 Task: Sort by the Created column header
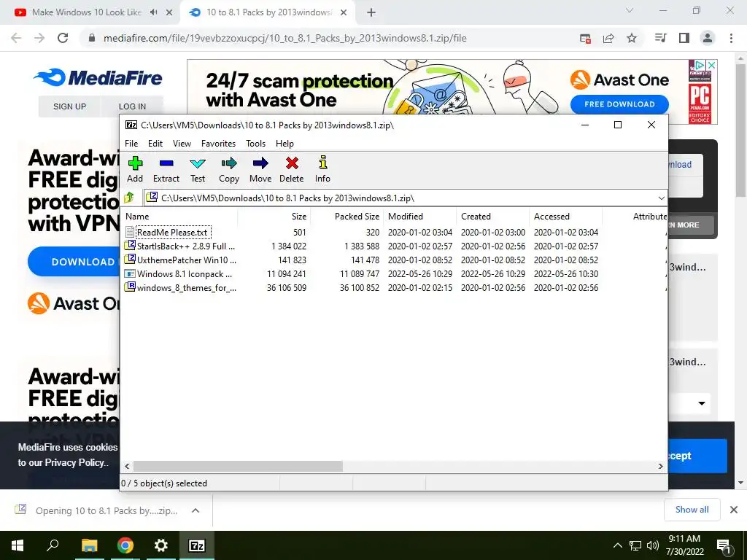pos(492,216)
